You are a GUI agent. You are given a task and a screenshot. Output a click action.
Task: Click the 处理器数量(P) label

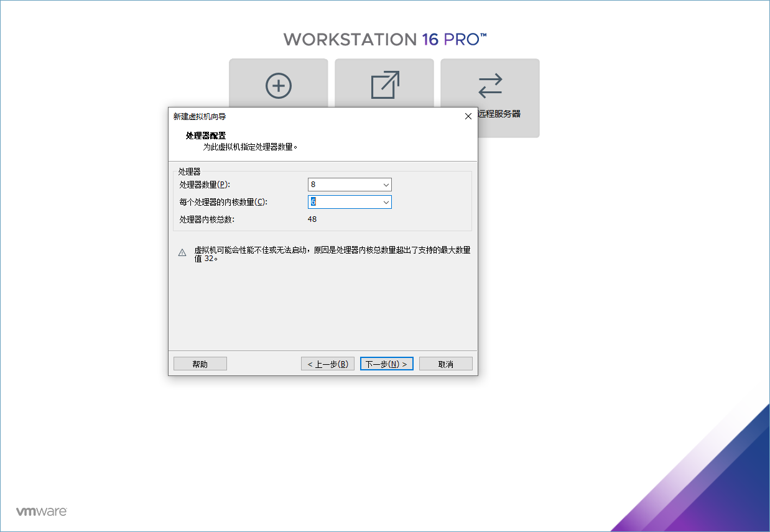205,185
